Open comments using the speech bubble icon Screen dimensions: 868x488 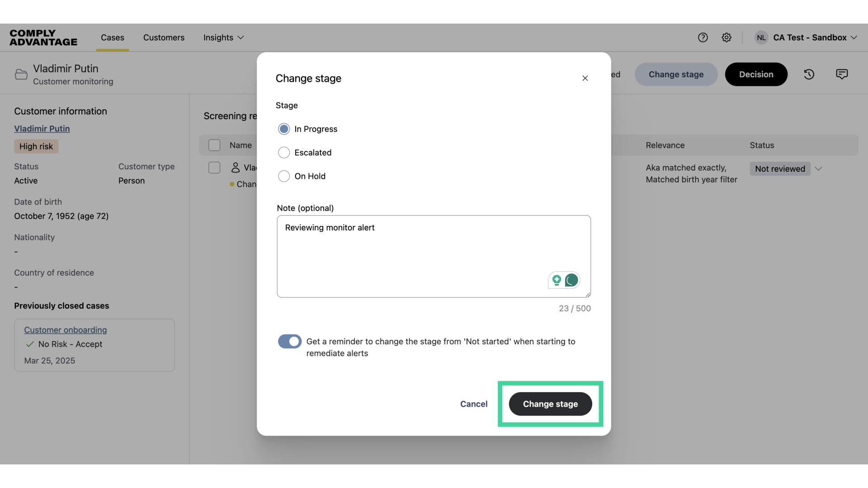842,74
